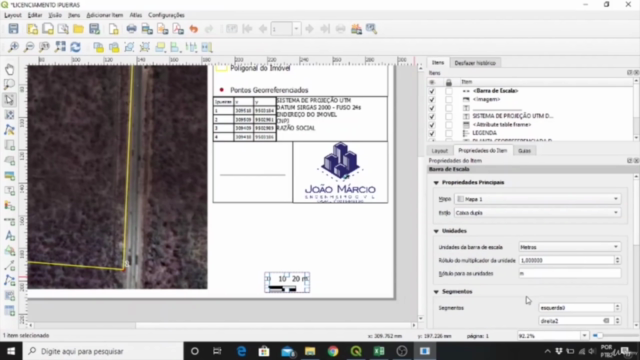
Task: Add an arrow line item
Action: point(9,266)
